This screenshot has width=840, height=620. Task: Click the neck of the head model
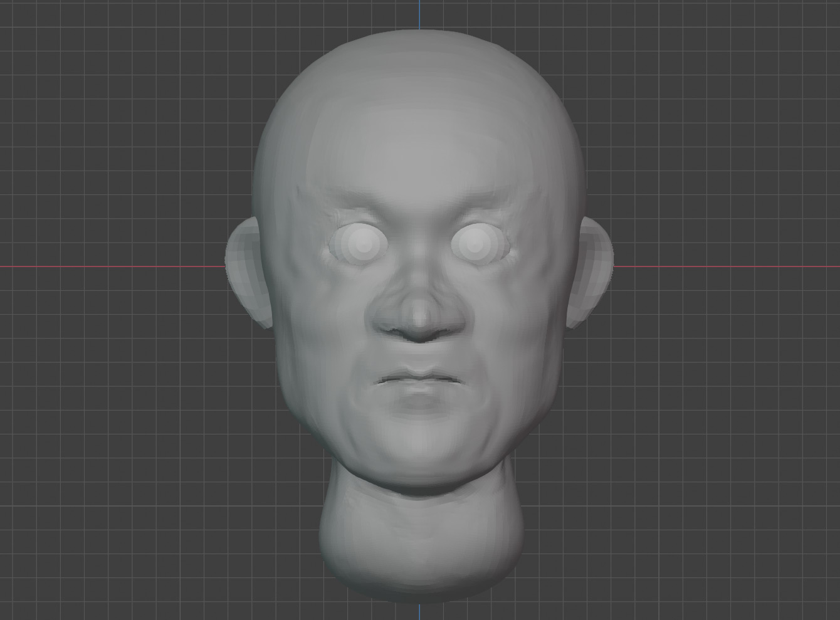coord(420,539)
